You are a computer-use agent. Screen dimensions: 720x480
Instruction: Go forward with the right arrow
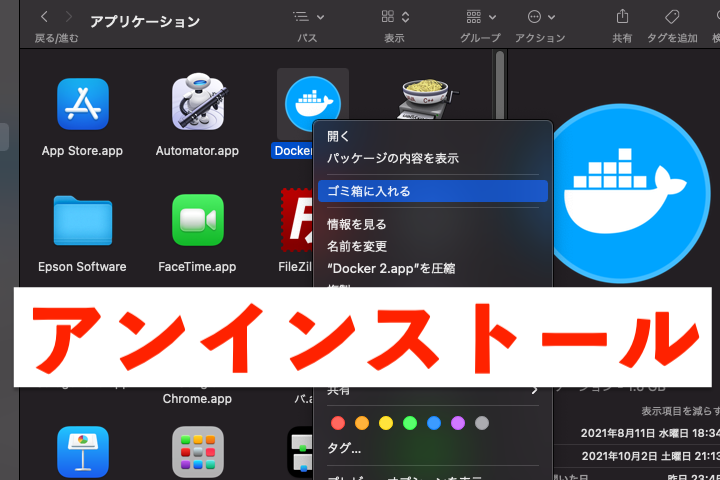[x=69, y=17]
